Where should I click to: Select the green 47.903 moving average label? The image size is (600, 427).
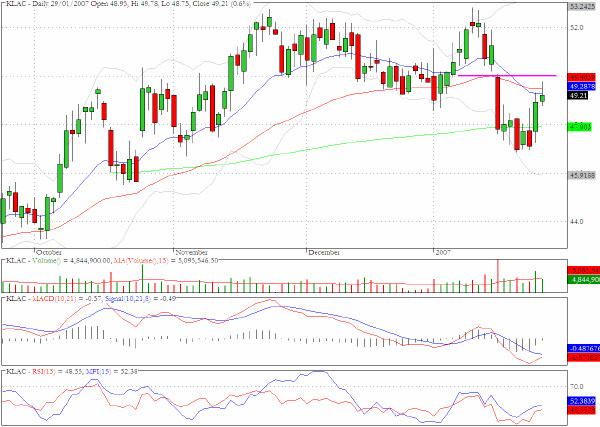click(580, 127)
